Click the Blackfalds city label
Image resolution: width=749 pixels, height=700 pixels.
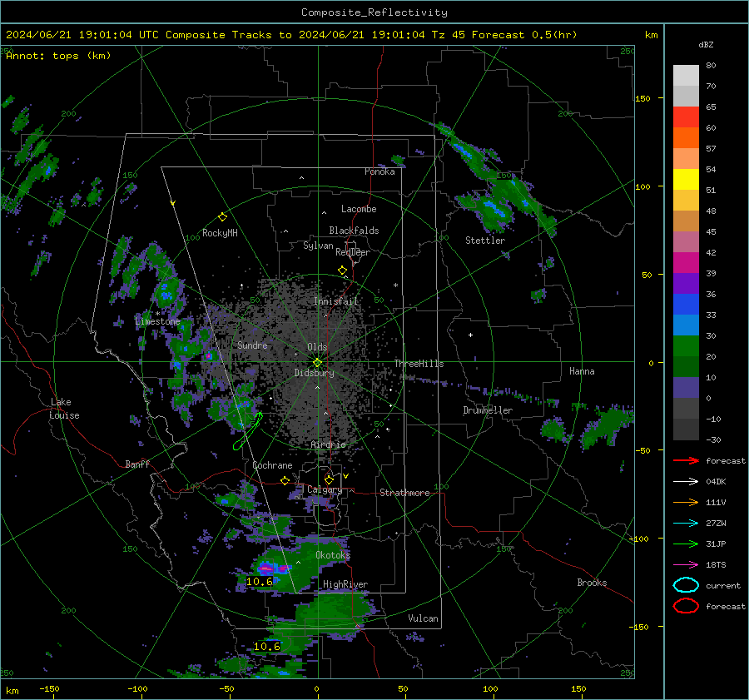click(354, 231)
